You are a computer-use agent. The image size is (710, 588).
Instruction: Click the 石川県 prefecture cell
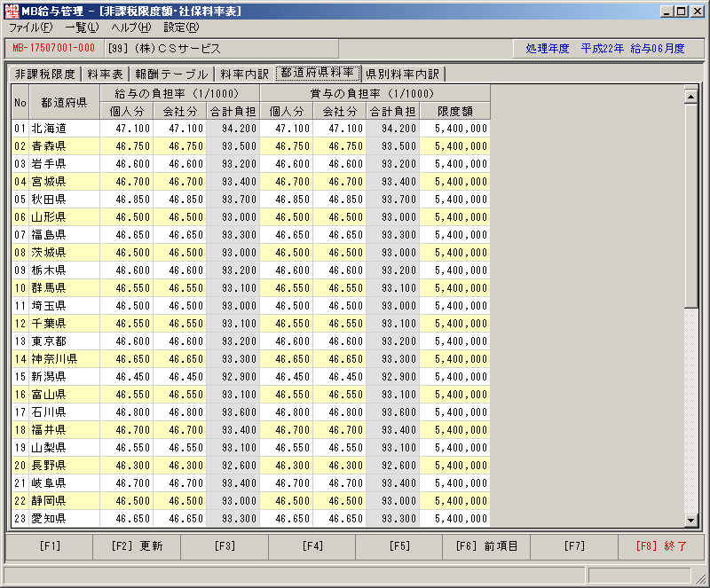(64, 412)
